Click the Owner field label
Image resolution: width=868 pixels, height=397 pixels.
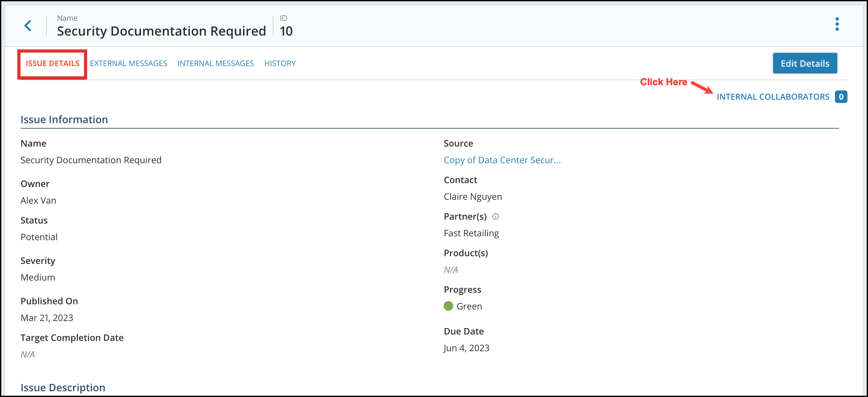35,184
